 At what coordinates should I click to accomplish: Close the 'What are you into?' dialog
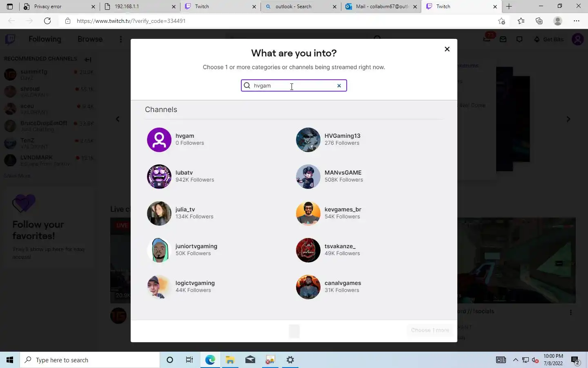click(x=447, y=49)
